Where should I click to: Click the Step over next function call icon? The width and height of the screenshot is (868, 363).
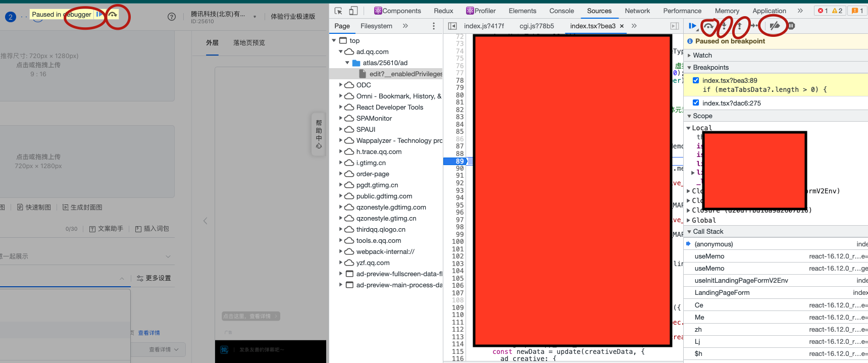tap(709, 26)
